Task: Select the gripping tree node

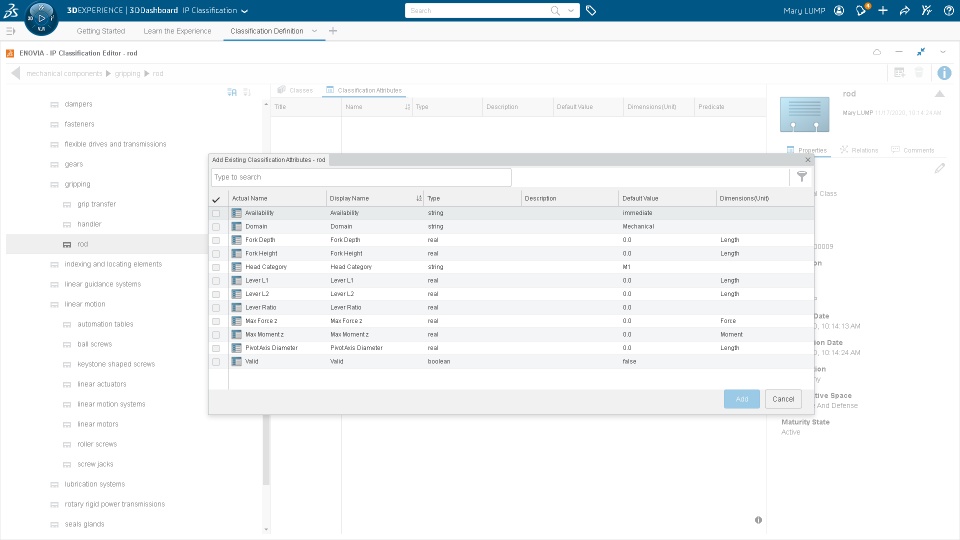Action: (x=77, y=184)
